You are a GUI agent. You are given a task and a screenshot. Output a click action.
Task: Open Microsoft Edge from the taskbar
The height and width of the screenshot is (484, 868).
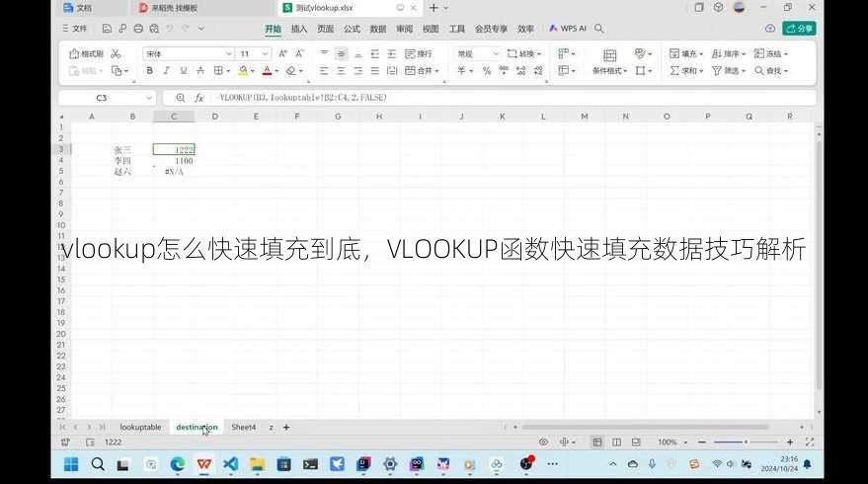tap(177, 464)
